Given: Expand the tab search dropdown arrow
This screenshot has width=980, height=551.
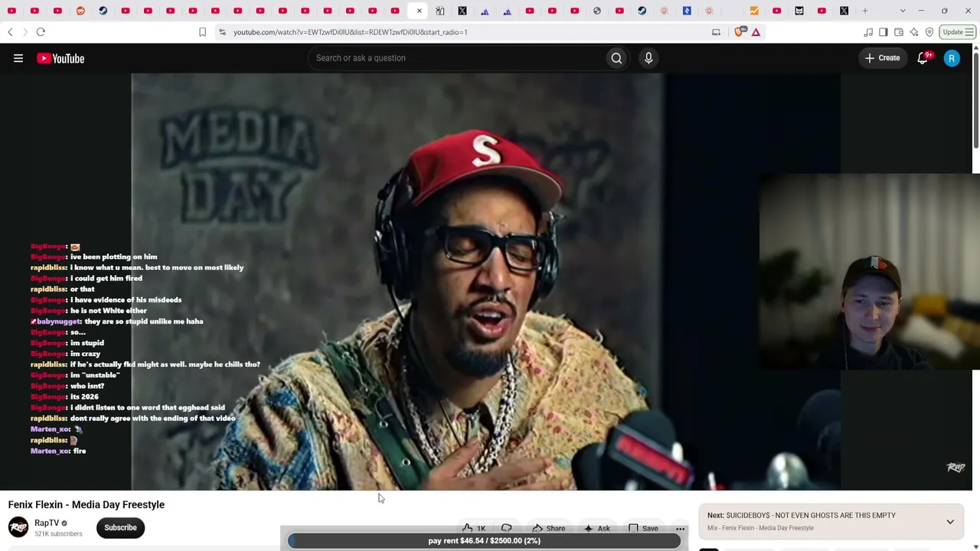Looking at the screenshot, I should coord(903,11).
